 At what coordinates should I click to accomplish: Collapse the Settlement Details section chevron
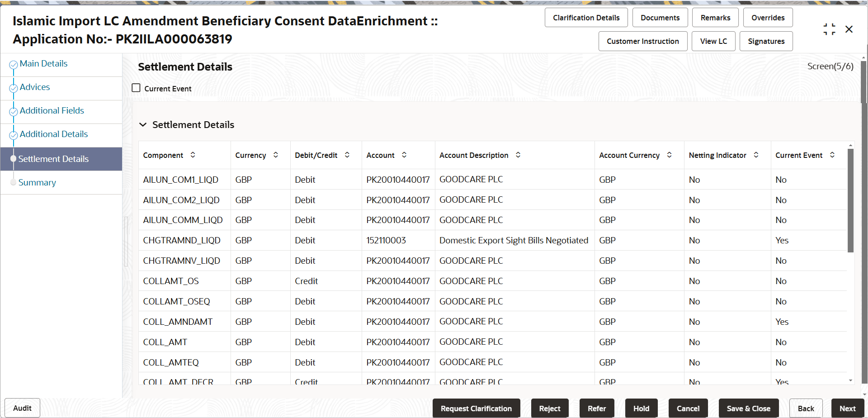point(143,124)
